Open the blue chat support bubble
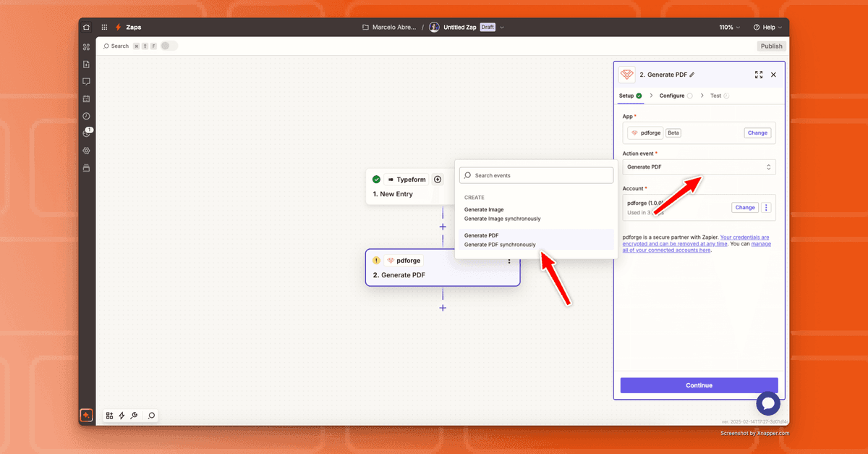This screenshot has height=454, width=868. click(767, 403)
